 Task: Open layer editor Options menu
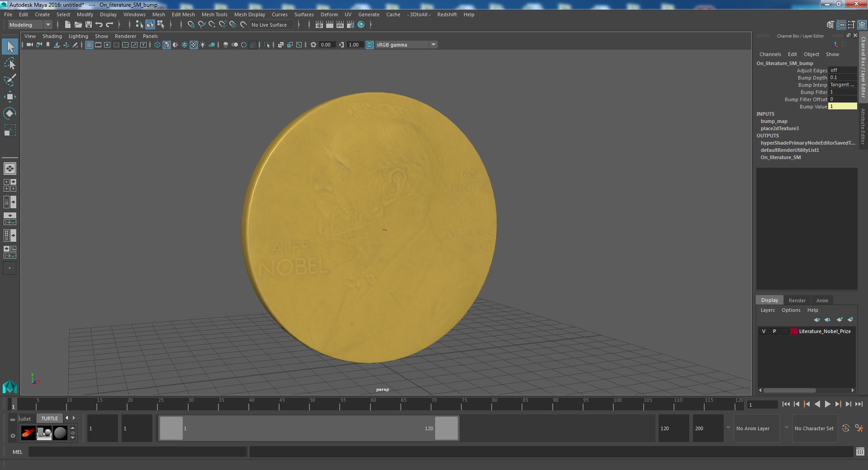791,310
